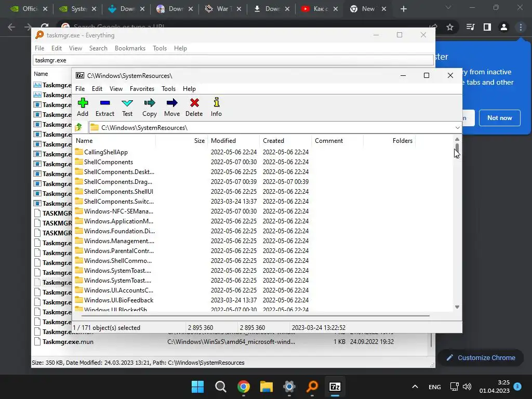The image size is (532, 399).
Task: Bookmark the page with Chrome star icon
Action: (x=450, y=27)
